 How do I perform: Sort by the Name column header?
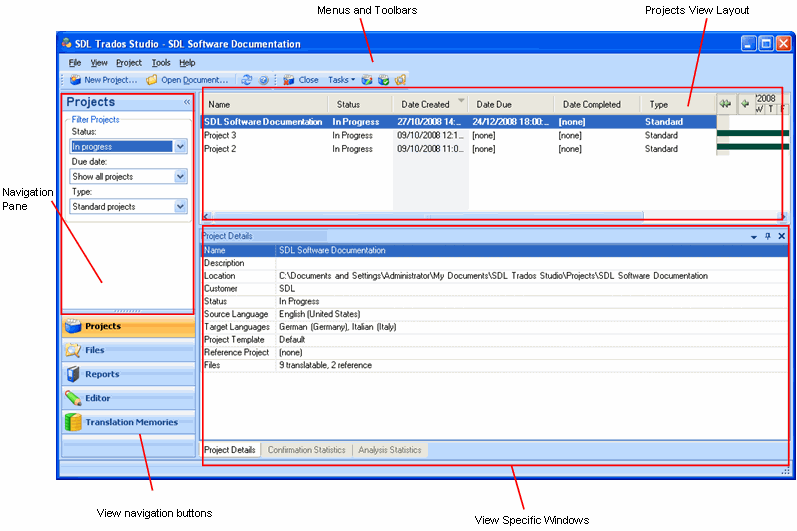pyautogui.click(x=265, y=104)
